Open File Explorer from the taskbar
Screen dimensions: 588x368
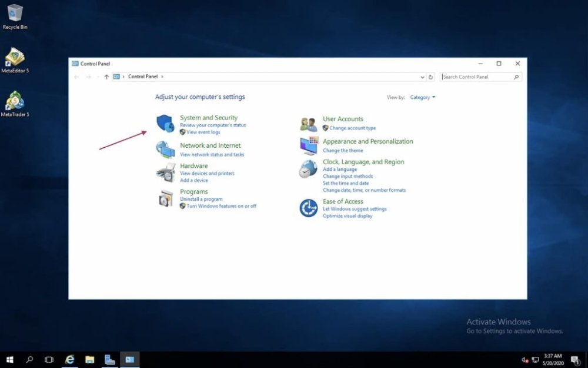click(x=89, y=360)
